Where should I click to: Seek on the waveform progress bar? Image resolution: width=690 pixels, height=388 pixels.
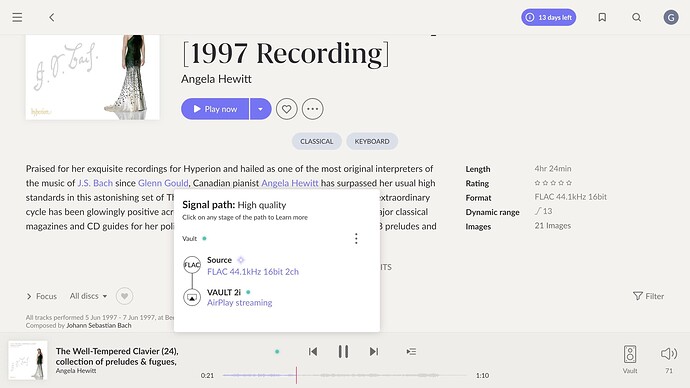(x=345, y=375)
